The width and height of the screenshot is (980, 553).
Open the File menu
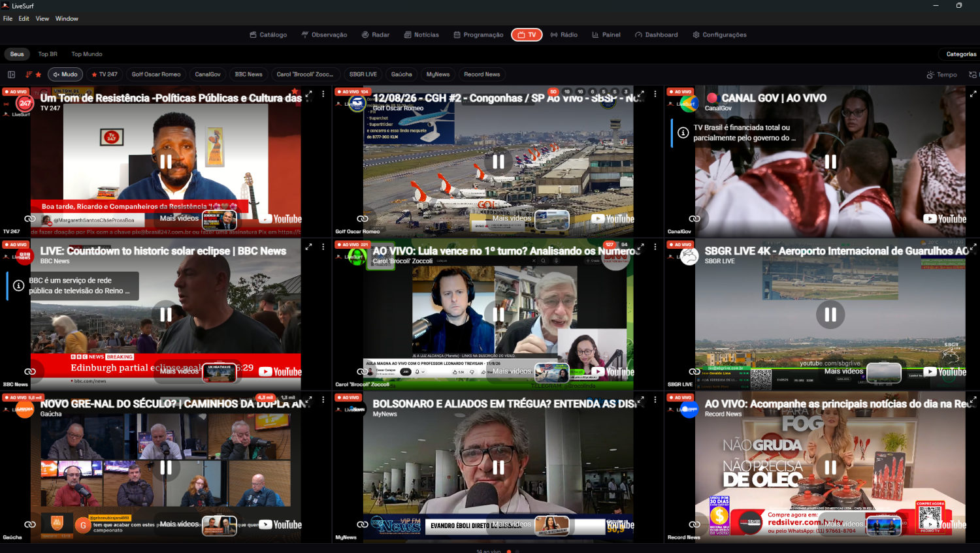click(8, 18)
